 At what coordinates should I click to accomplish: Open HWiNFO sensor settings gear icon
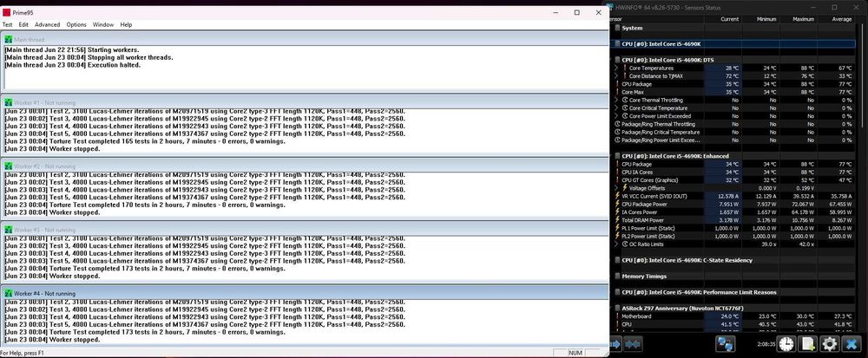(x=829, y=344)
